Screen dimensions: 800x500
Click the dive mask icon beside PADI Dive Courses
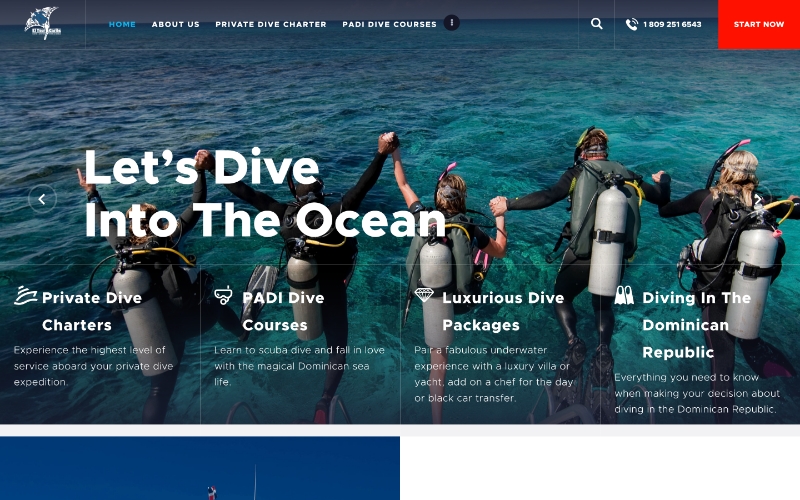point(224,296)
